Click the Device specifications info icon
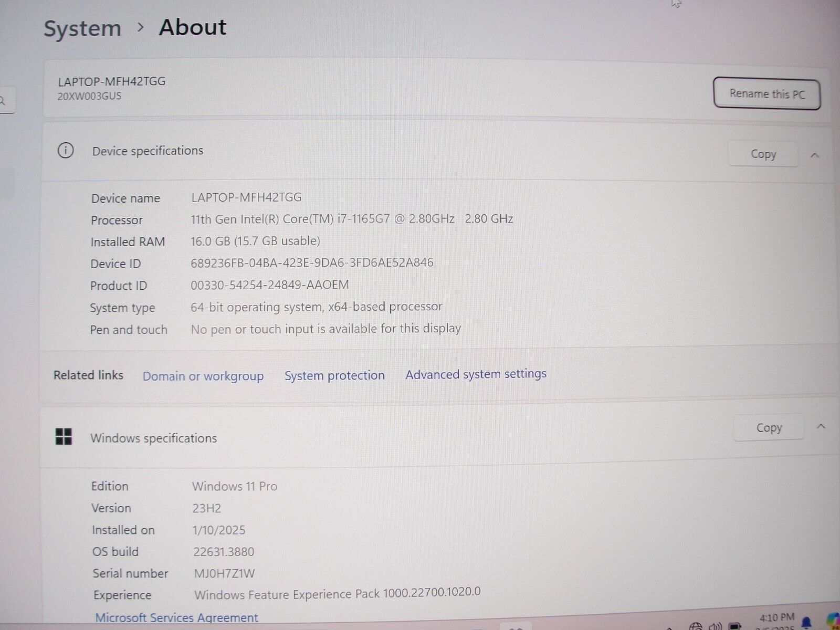The height and width of the screenshot is (630, 840). (x=65, y=151)
